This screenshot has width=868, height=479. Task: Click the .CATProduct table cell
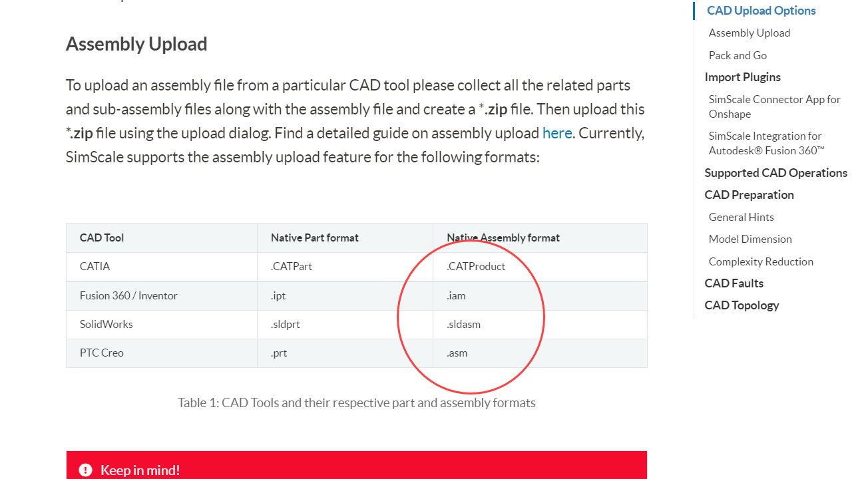point(476,267)
